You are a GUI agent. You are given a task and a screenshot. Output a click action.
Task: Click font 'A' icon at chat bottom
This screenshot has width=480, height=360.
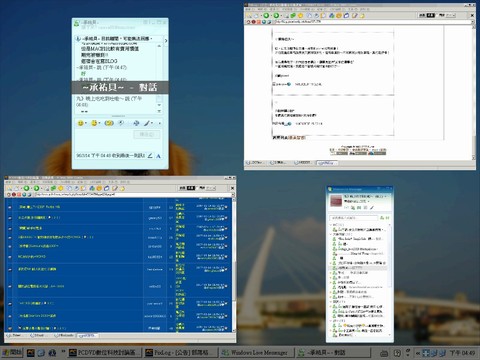click(x=158, y=156)
